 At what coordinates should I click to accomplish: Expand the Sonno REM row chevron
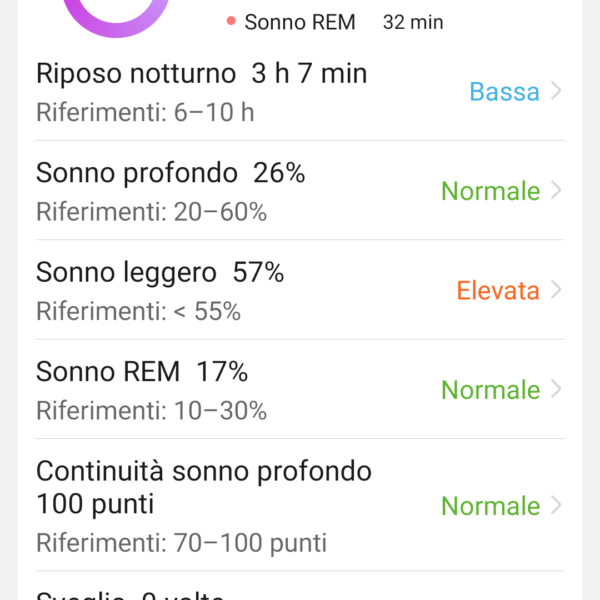click(x=556, y=389)
